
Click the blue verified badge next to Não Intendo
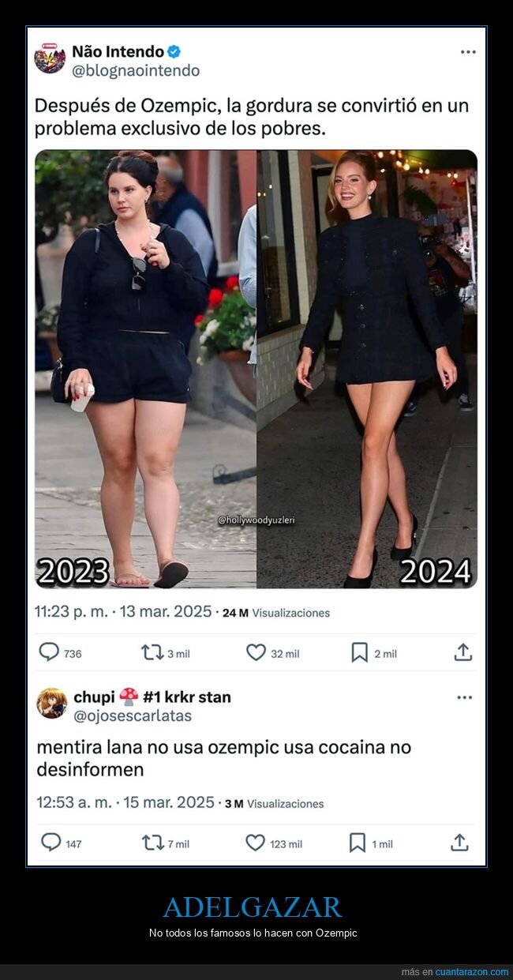(x=174, y=51)
